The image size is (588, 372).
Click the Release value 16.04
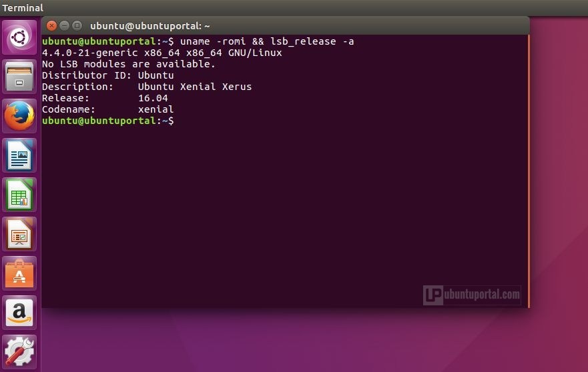(153, 98)
